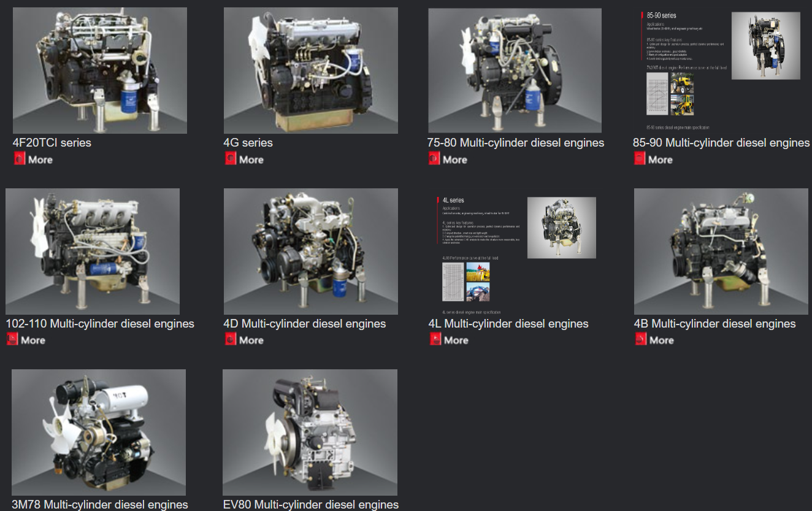Click the More text under 4G series
The width and height of the screenshot is (812, 511).
tap(251, 159)
